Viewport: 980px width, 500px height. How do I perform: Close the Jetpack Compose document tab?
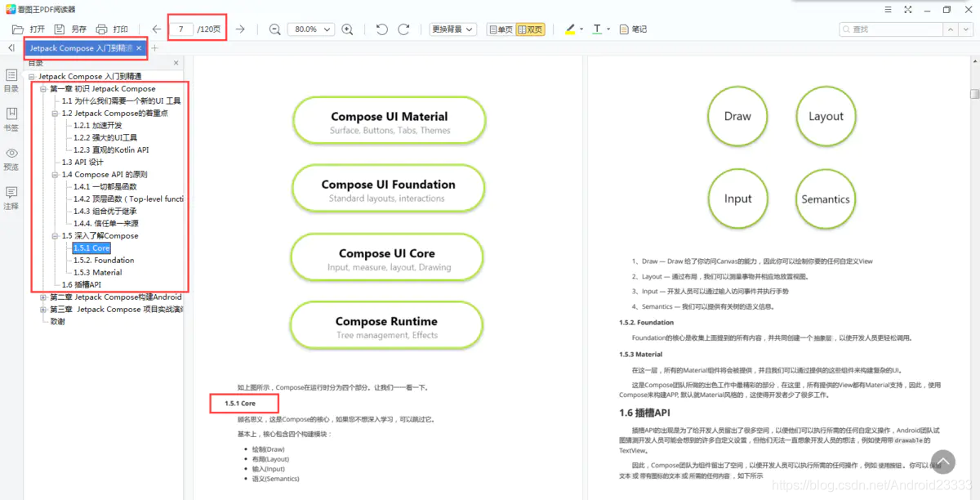coord(139,48)
